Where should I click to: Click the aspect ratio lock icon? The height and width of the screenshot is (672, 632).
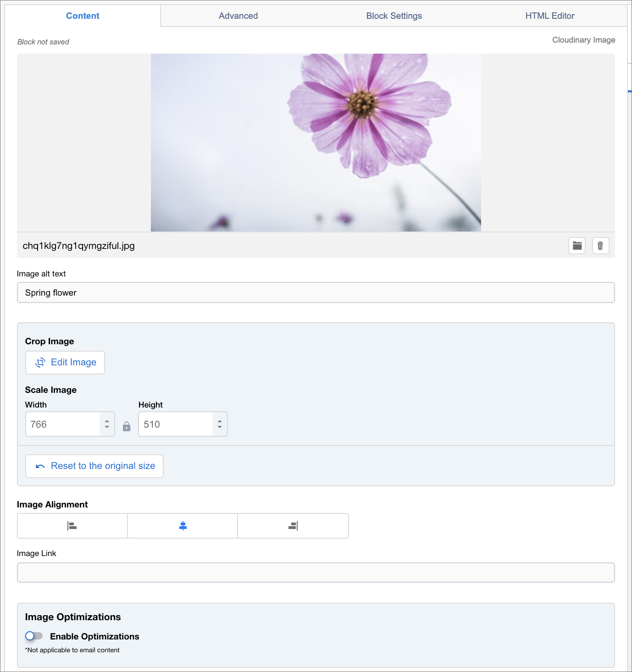(127, 427)
